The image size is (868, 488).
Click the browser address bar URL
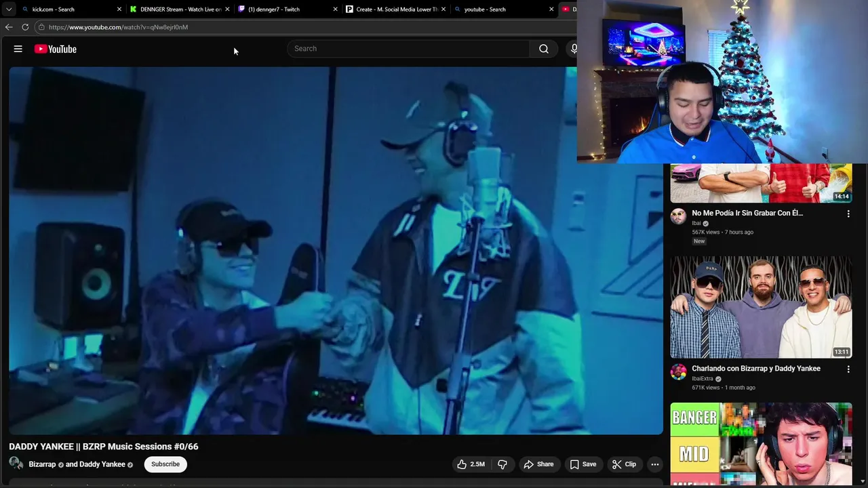click(118, 27)
